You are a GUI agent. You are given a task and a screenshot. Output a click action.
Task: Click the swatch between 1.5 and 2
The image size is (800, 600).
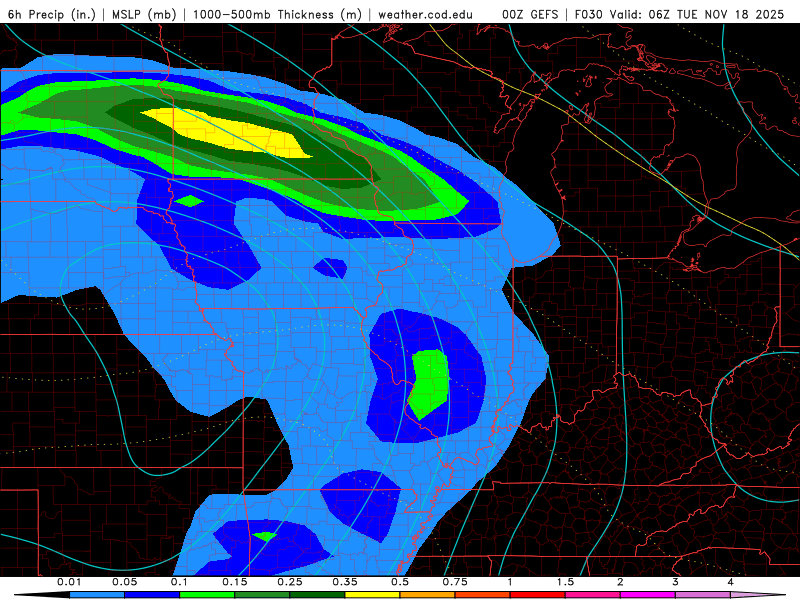click(593, 595)
